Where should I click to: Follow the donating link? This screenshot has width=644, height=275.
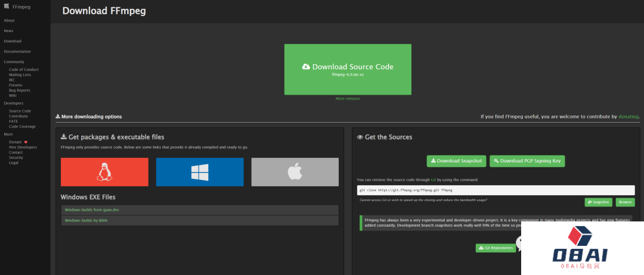coord(628,117)
